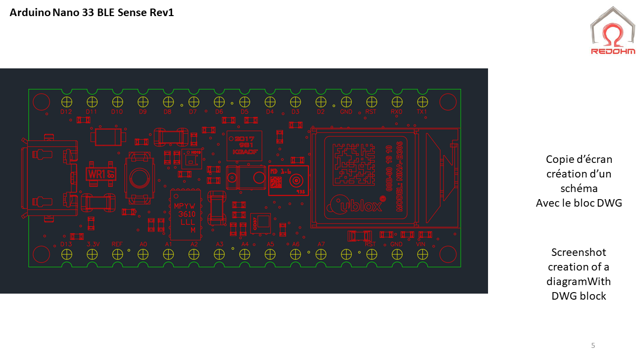Image resolution: width=644 pixels, height=362 pixels.
Task: Click the D2 pin label
Action: (x=320, y=112)
